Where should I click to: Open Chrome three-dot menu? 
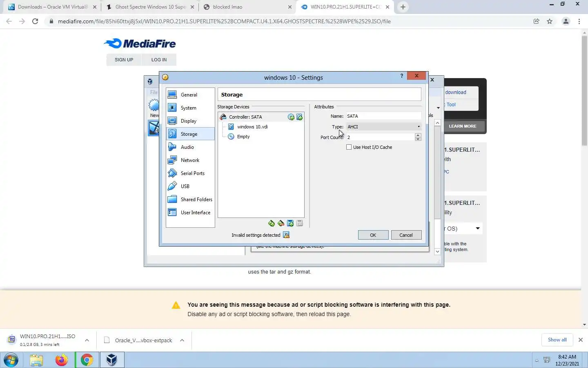(579, 21)
